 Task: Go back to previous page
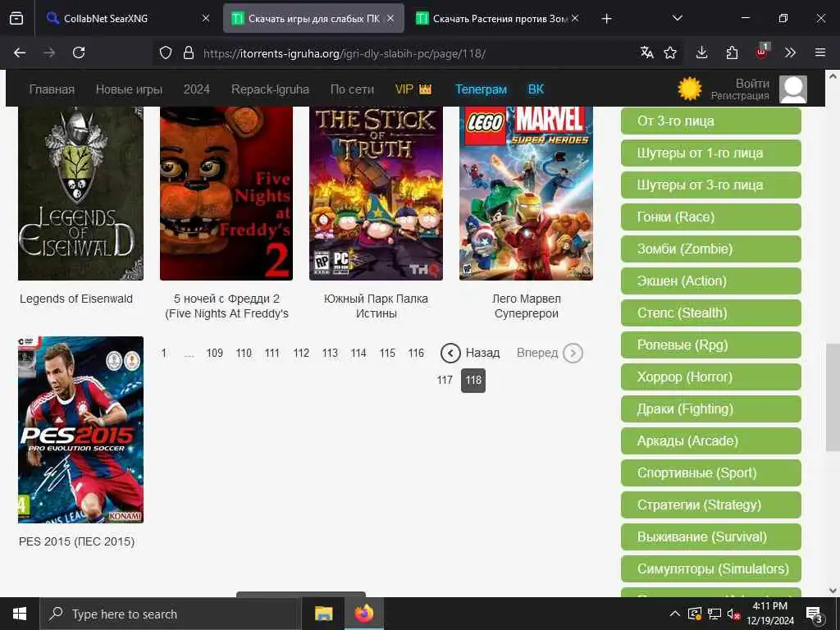20,52
